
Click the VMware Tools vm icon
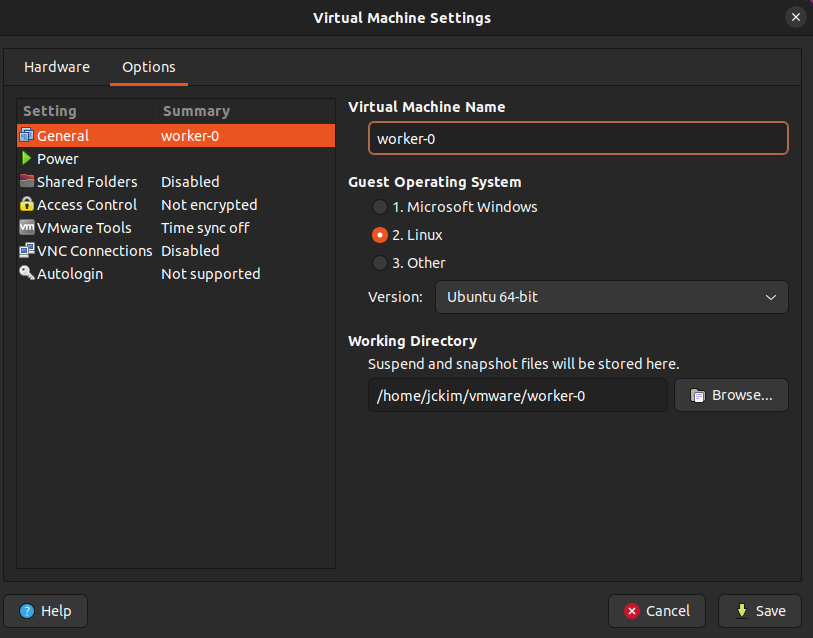point(26,227)
